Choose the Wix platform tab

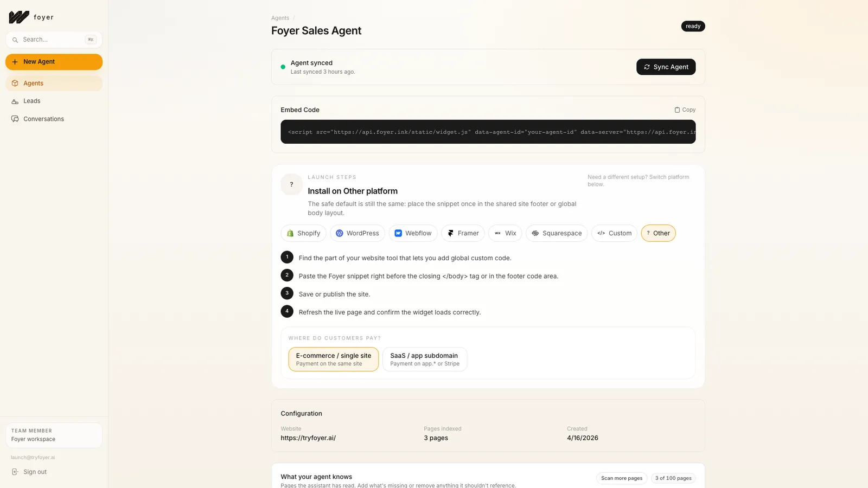pyautogui.click(x=505, y=233)
